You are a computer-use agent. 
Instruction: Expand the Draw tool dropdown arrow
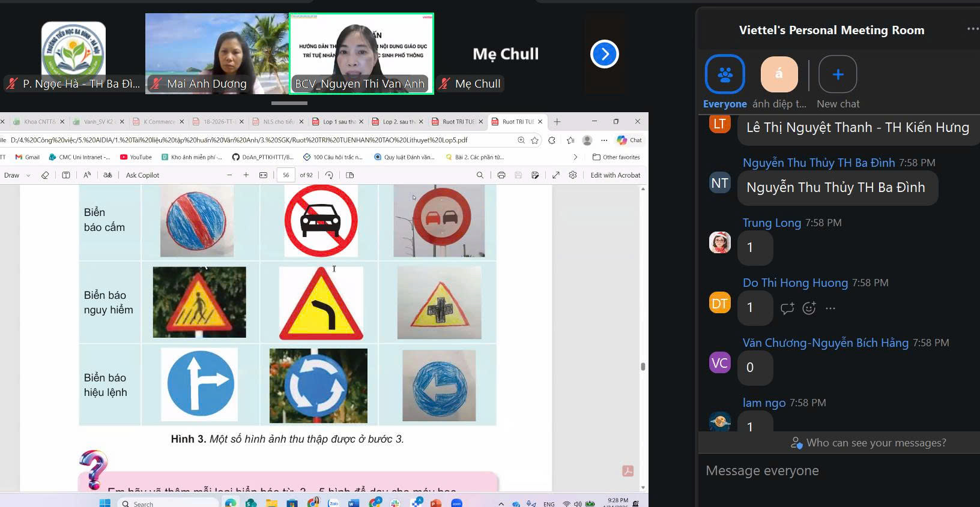pos(28,176)
